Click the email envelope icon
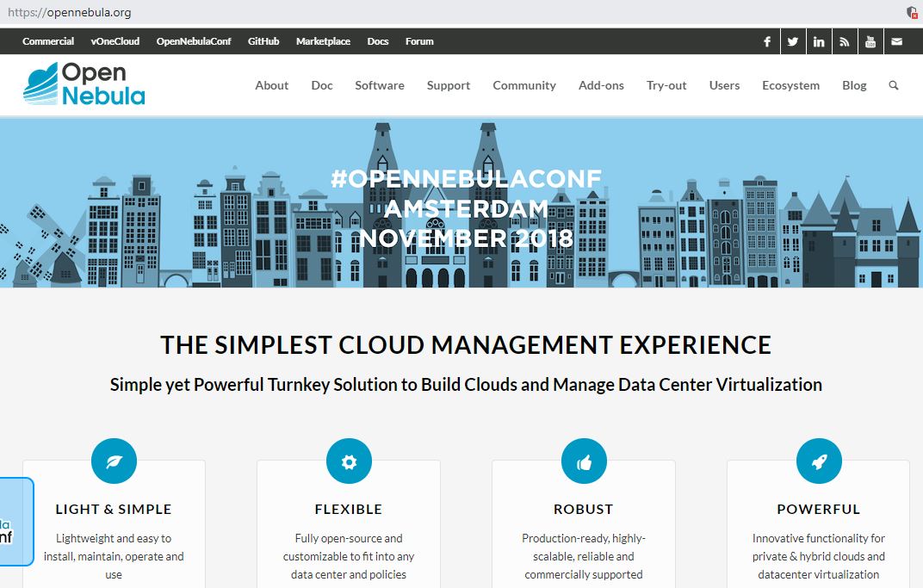 (896, 40)
